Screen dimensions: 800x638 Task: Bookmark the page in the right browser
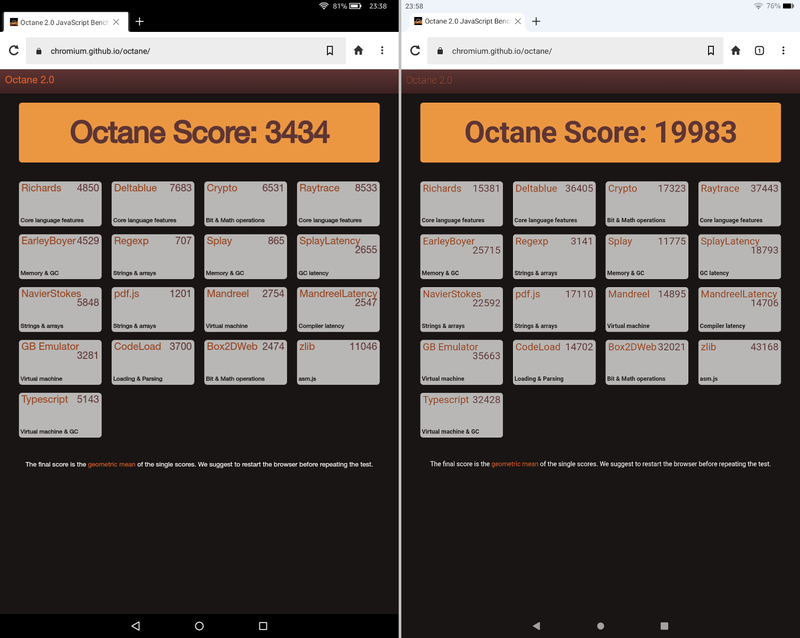pos(710,50)
